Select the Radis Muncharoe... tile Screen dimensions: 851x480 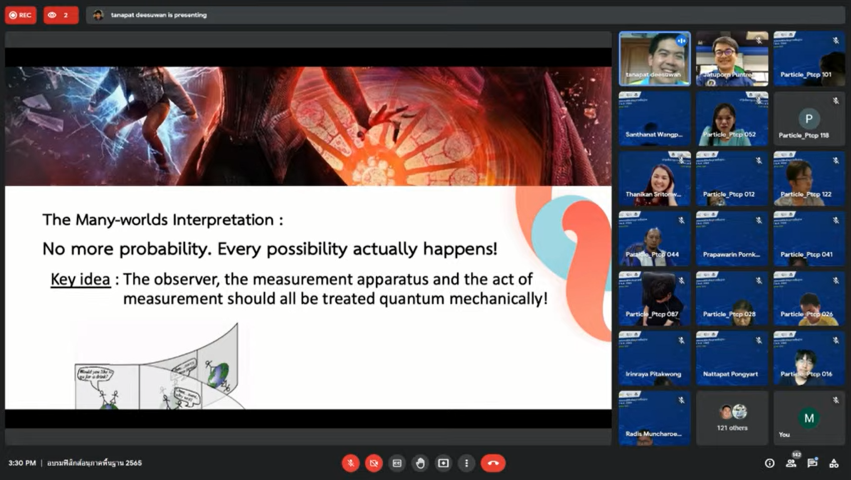(x=655, y=418)
